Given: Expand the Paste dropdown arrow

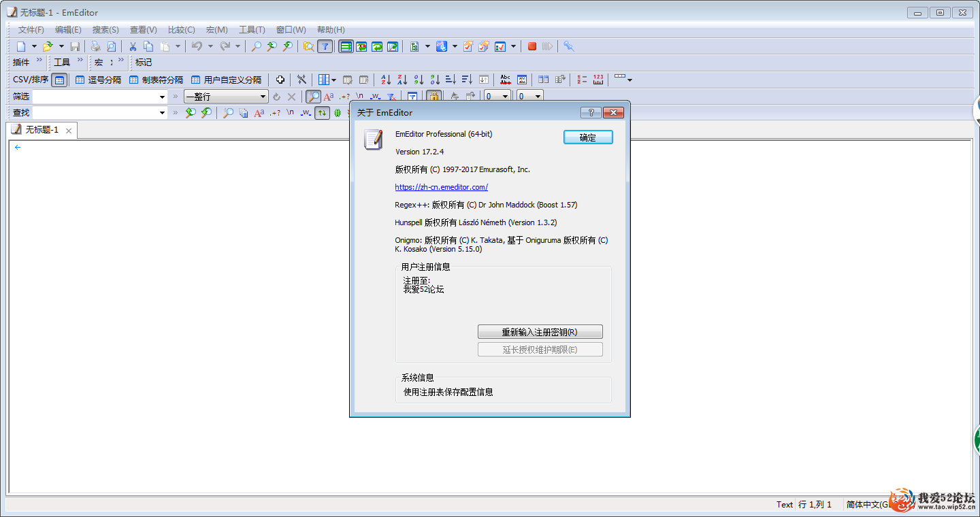Looking at the screenshot, I should coord(178,46).
